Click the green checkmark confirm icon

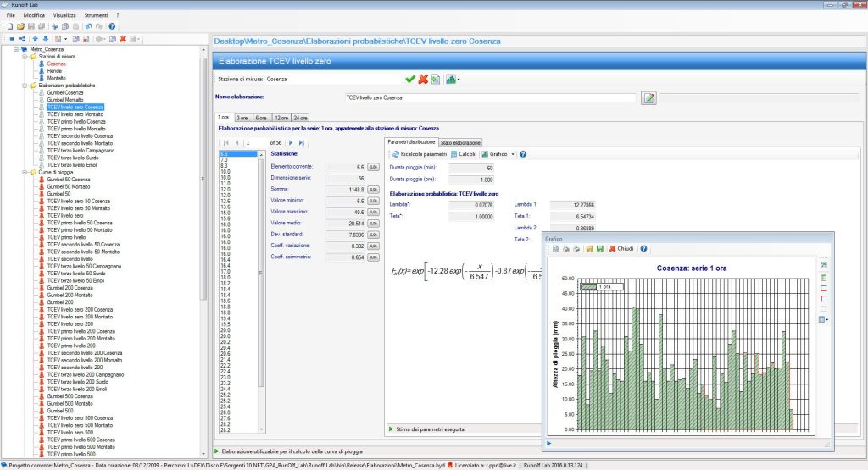410,79
